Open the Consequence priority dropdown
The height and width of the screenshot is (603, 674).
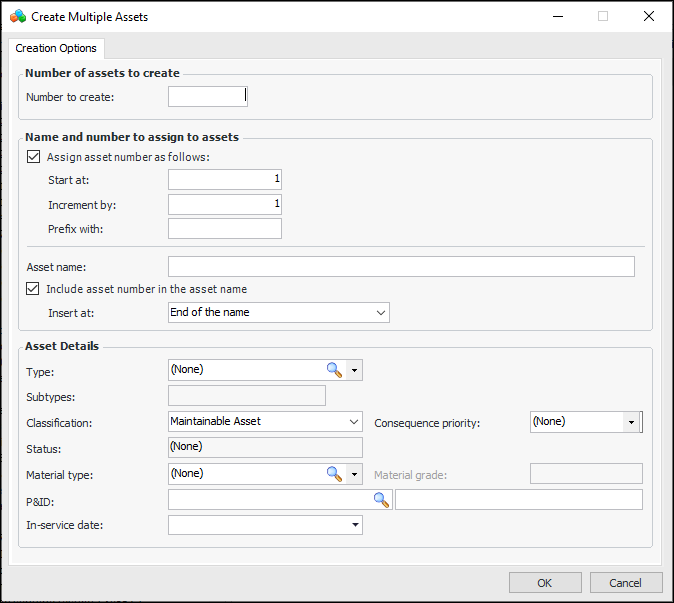(x=631, y=422)
